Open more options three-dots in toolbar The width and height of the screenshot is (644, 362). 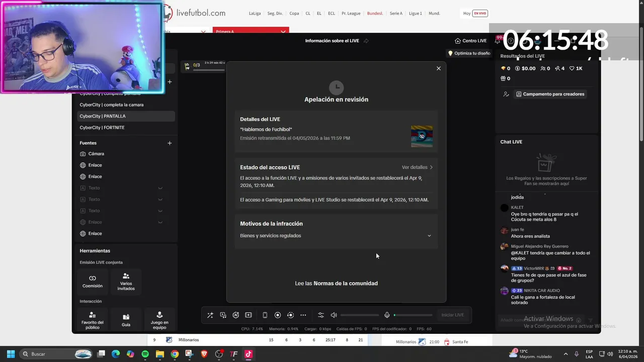tap(303, 315)
